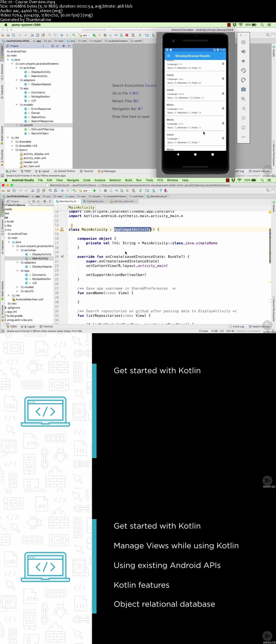Image resolution: width=276 pixels, height=644 pixels.
Task: Expand models package in JavaToKotlinDemo tree
Action: pos(18,287)
